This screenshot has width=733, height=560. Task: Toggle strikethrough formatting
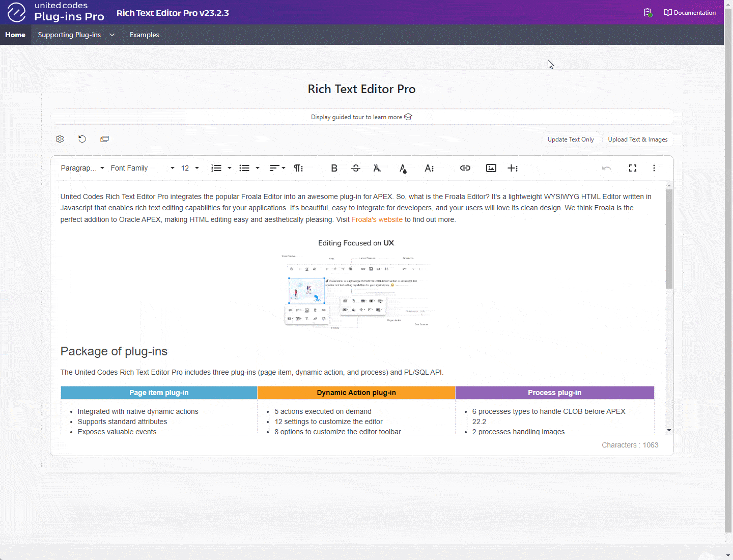pos(356,168)
